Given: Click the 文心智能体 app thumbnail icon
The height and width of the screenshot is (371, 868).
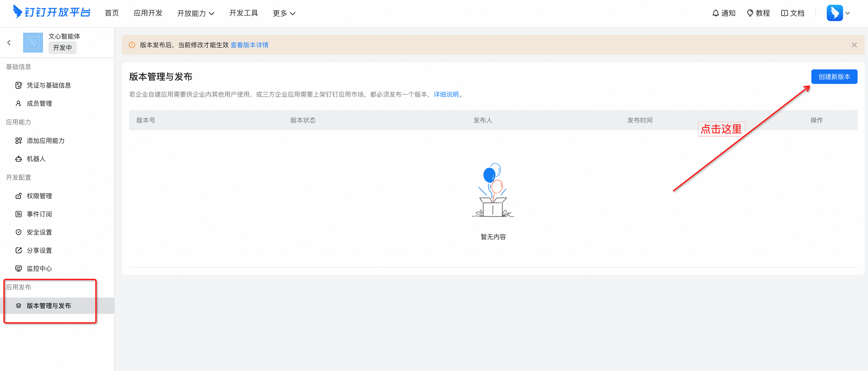Looking at the screenshot, I should (33, 43).
